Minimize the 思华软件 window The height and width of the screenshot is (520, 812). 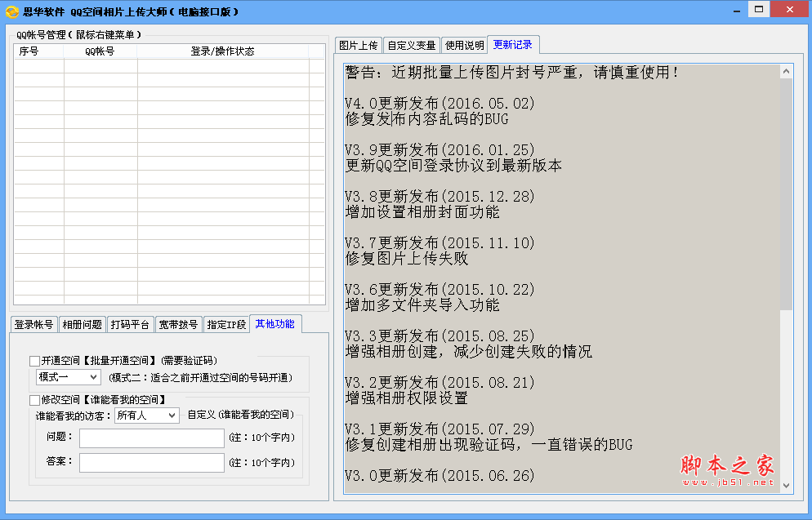click(x=736, y=11)
